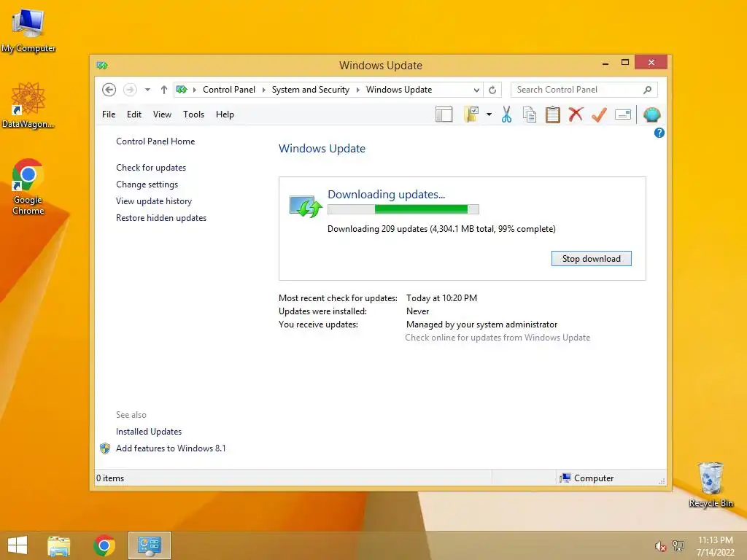The width and height of the screenshot is (747, 560).
Task: Click the Control Panel breadcrumb
Action: [x=228, y=90]
